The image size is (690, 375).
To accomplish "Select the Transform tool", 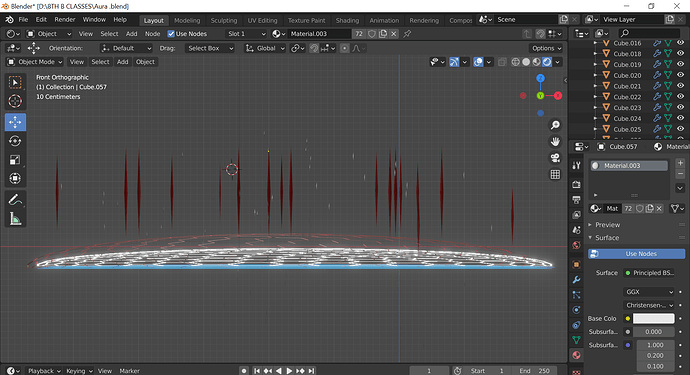I will pos(15,178).
